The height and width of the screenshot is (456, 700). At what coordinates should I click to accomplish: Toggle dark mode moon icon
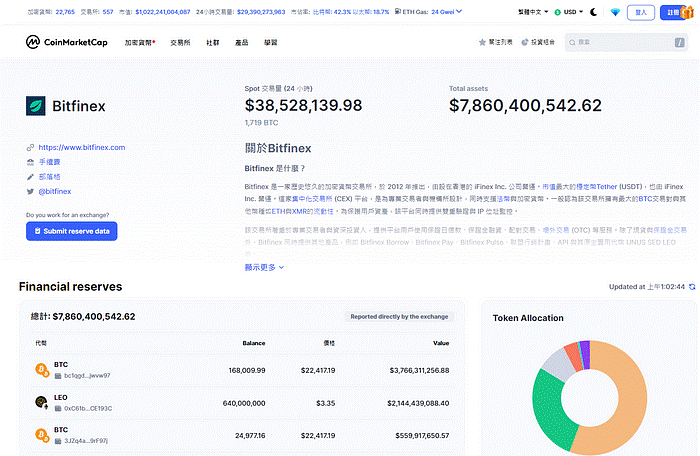click(593, 12)
